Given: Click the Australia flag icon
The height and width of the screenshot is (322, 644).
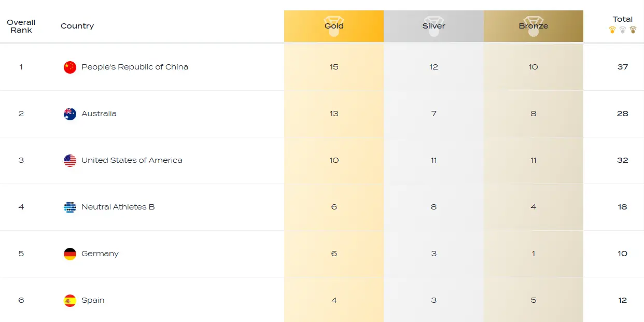Looking at the screenshot, I should click(x=70, y=114).
